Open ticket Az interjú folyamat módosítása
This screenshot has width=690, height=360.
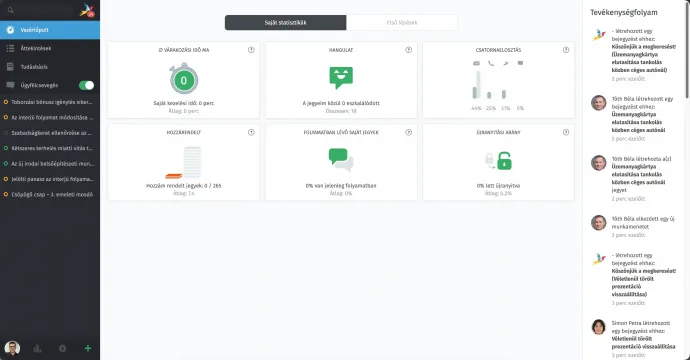pyautogui.click(x=50, y=118)
